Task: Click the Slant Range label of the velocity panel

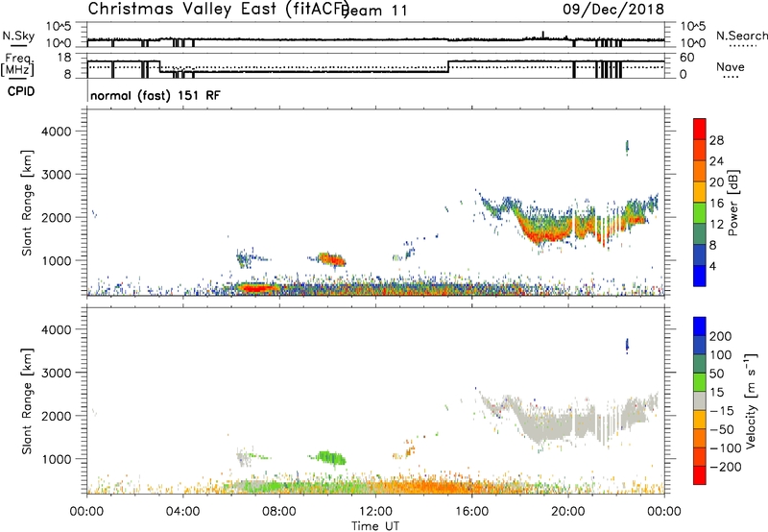Action: coord(27,400)
